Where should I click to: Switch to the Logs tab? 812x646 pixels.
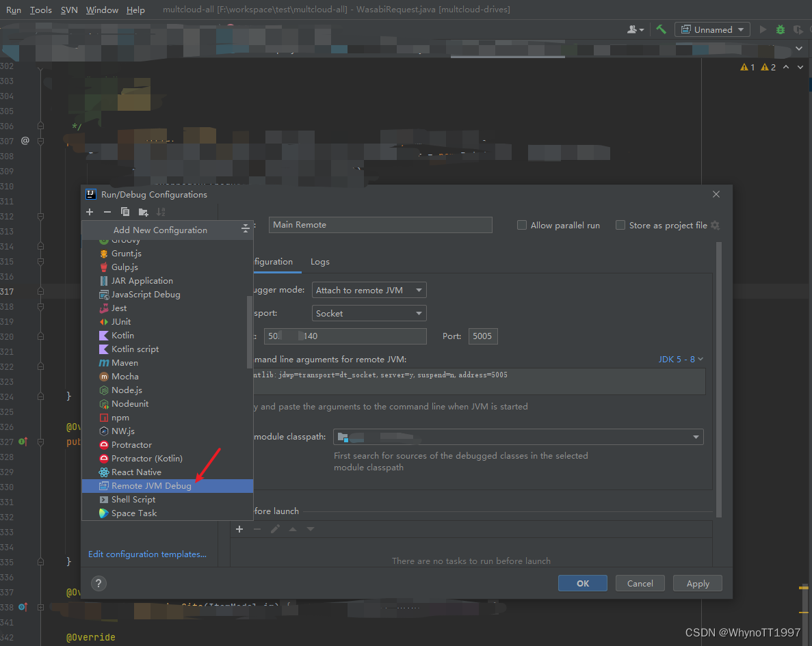tap(320, 262)
